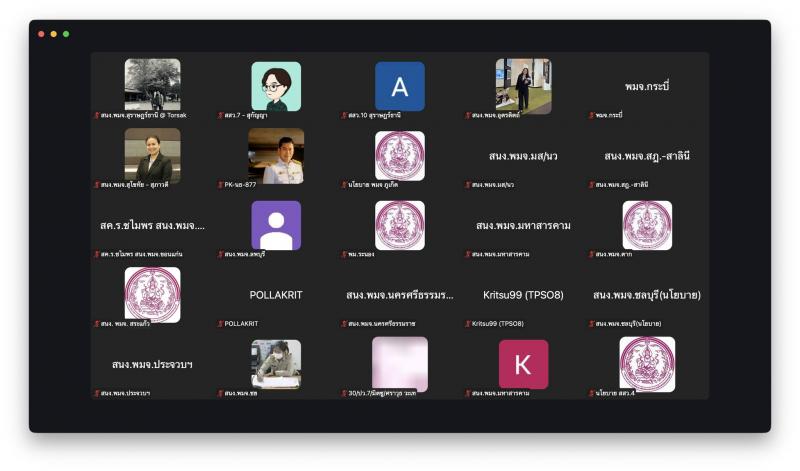
Task: Click muted mic icon under blurred pink avatar
Action: (x=344, y=393)
